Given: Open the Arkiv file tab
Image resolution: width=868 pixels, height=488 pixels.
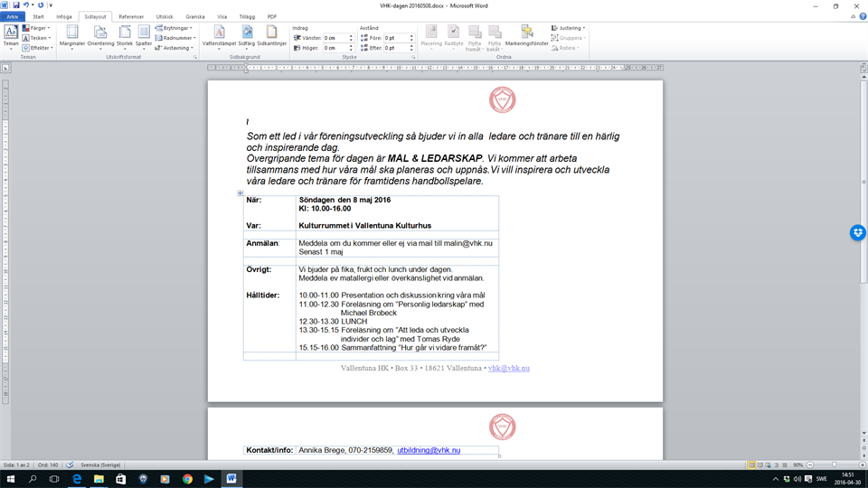Looking at the screenshot, I should click(12, 16).
